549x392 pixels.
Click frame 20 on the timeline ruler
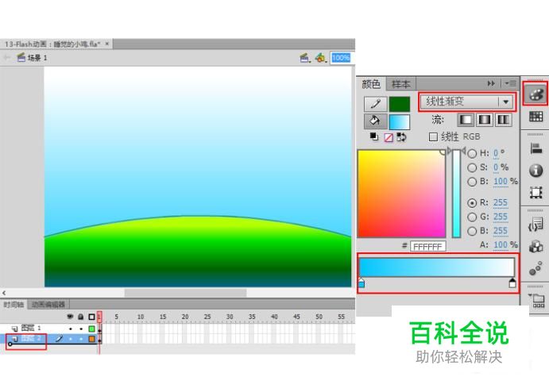(x=185, y=317)
